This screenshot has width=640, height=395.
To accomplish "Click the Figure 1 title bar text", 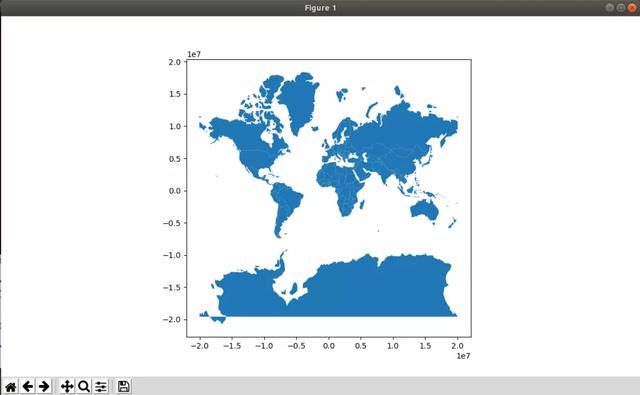I will (x=320, y=8).
